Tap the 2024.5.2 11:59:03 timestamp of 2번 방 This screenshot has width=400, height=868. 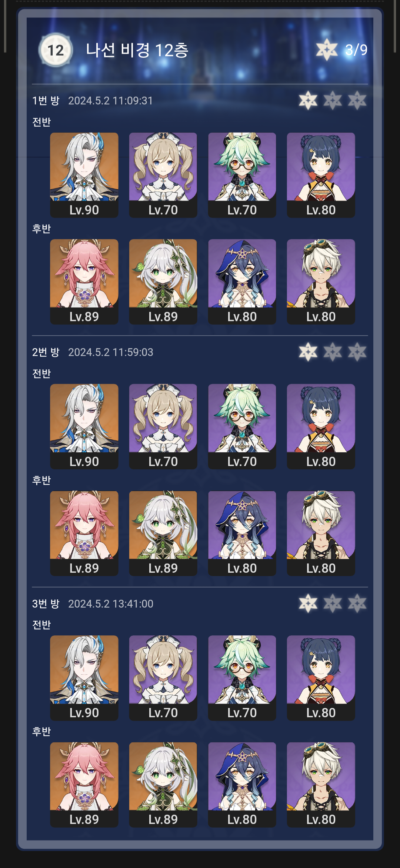pos(110,352)
